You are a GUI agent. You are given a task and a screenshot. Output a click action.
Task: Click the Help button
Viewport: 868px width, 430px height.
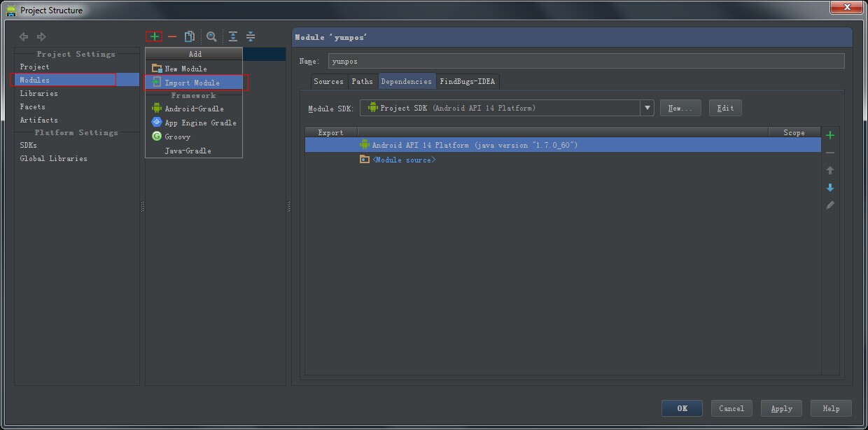coord(831,408)
